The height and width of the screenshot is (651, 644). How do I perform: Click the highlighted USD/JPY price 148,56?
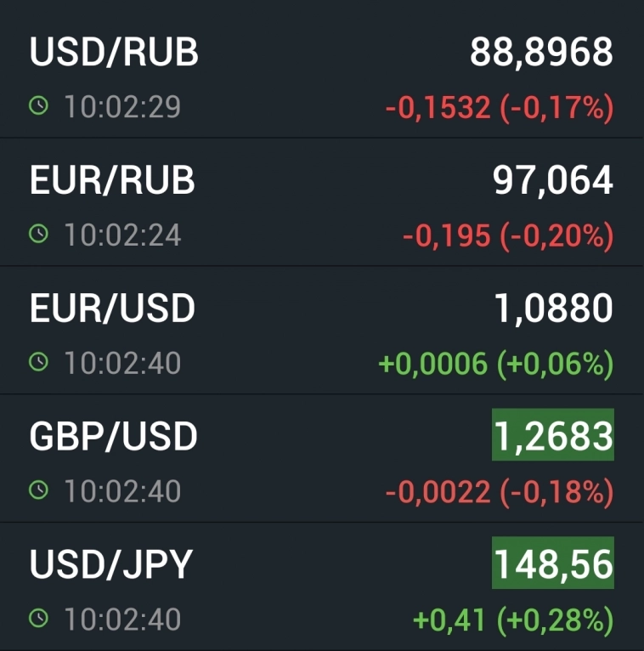coord(553,564)
